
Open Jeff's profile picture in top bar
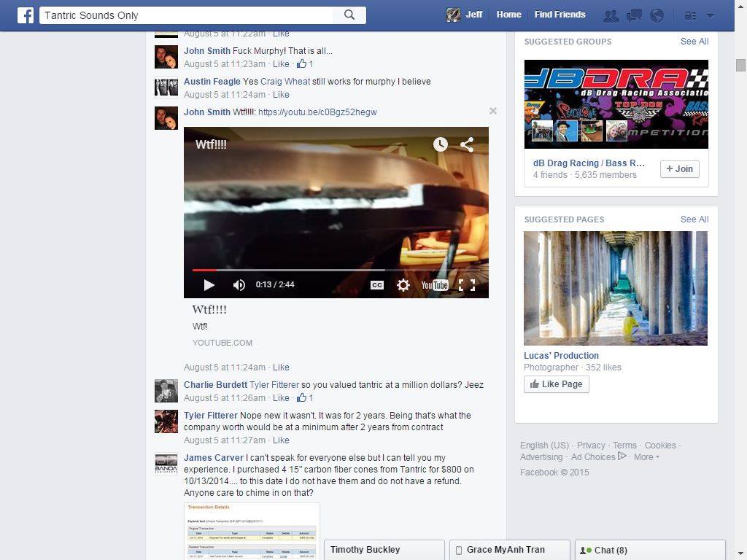click(x=453, y=15)
